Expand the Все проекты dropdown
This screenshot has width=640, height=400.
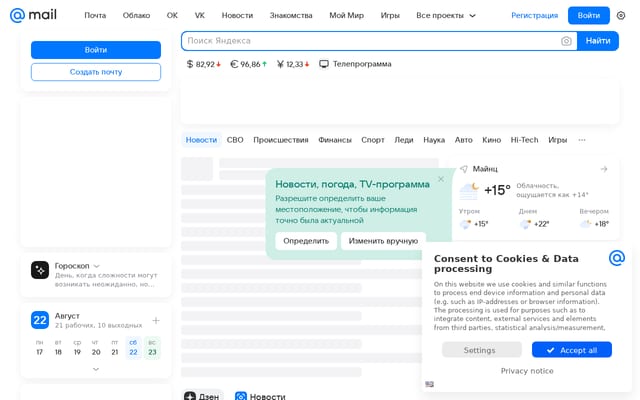click(446, 16)
